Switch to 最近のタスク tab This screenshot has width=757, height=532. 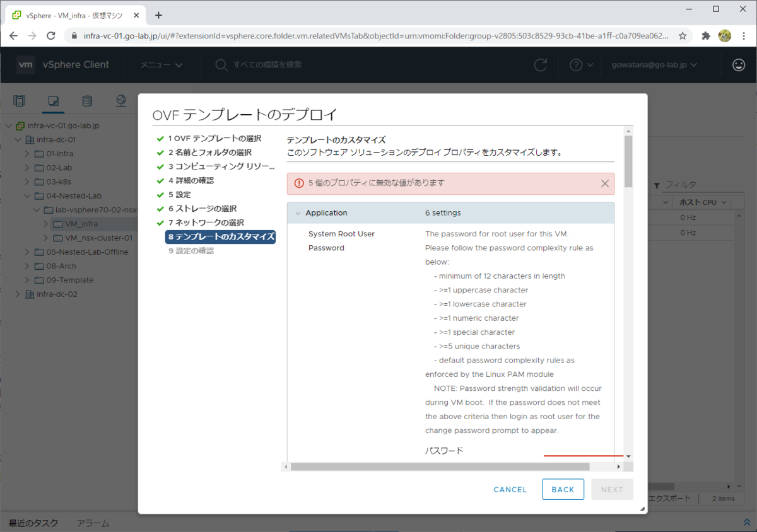tap(33, 523)
